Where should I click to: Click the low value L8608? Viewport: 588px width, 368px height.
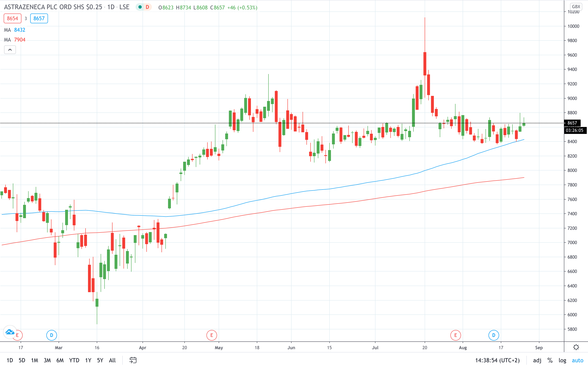(200, 8)
